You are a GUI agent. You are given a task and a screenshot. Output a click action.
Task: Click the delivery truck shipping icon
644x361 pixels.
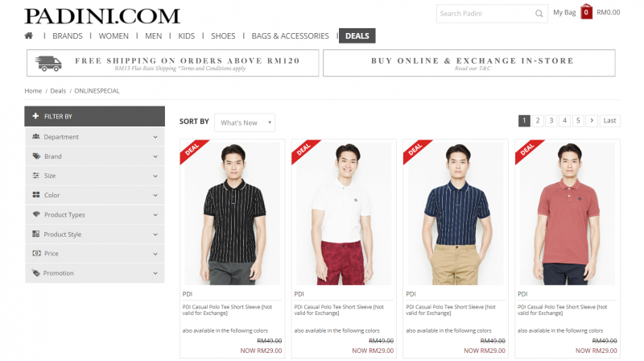[48, 64]
